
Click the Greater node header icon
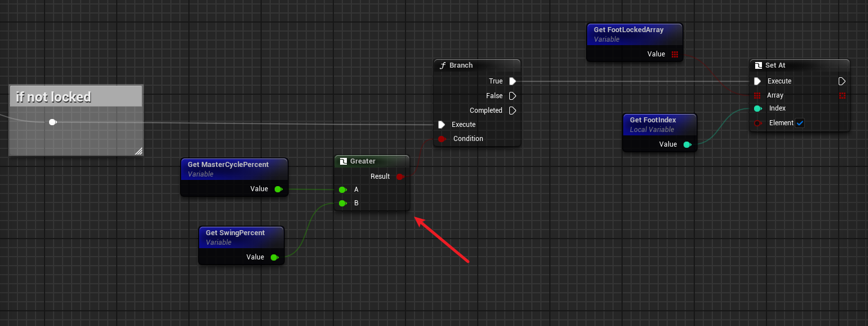[343, 161]
